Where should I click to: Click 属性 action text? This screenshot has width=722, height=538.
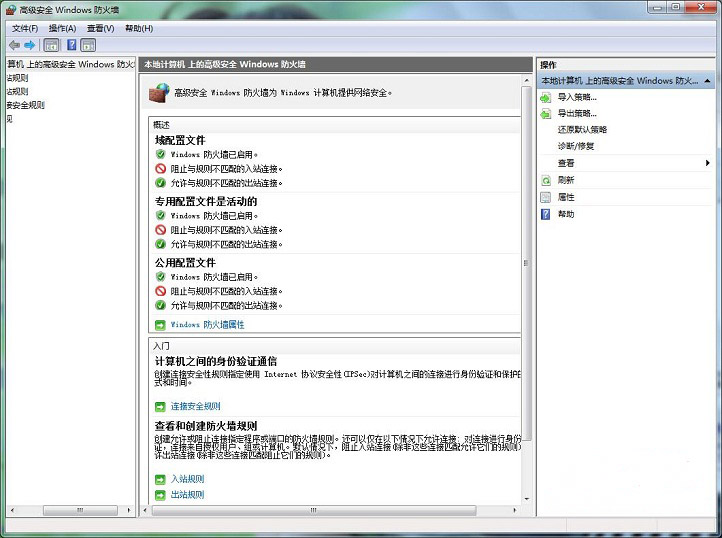tap(566, 197)
